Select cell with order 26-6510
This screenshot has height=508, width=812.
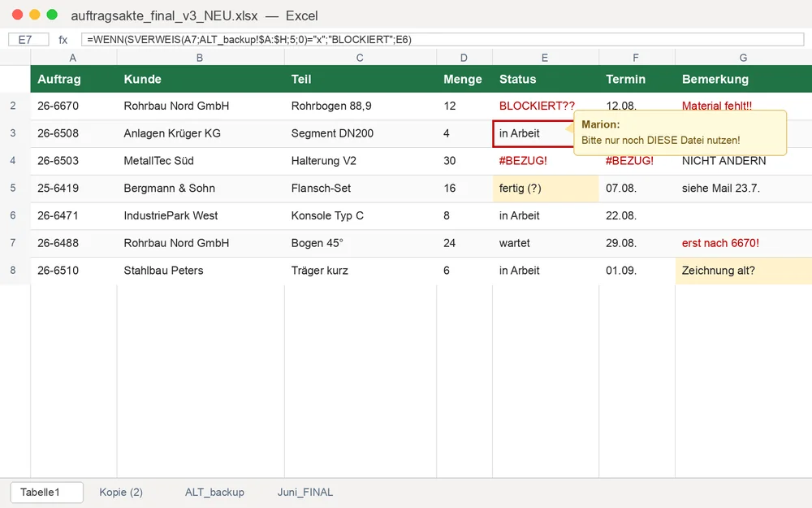74,271
